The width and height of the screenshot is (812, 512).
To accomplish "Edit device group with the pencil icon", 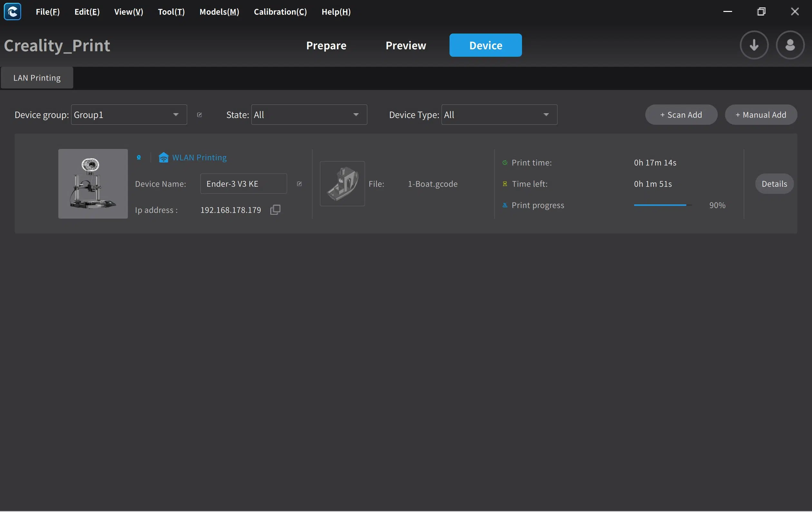I will 200,115.
